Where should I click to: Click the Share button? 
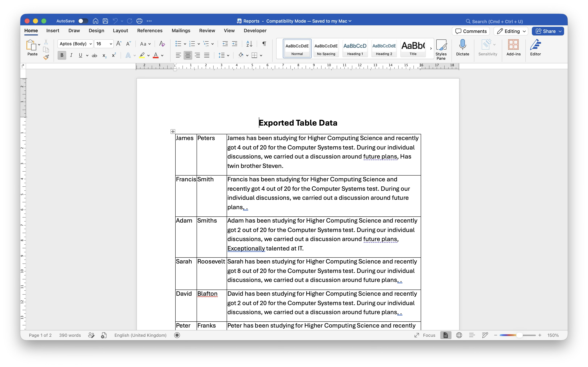click(x=548, y=31)
